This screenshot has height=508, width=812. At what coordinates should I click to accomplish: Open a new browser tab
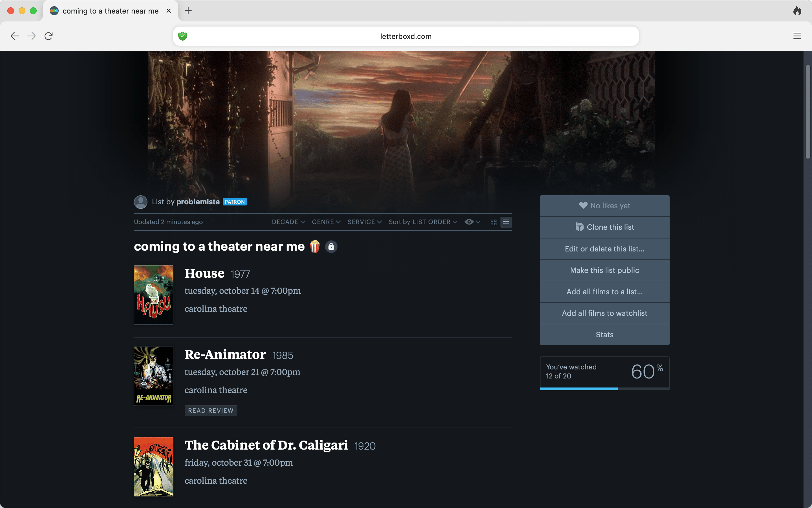click(188, 11)
